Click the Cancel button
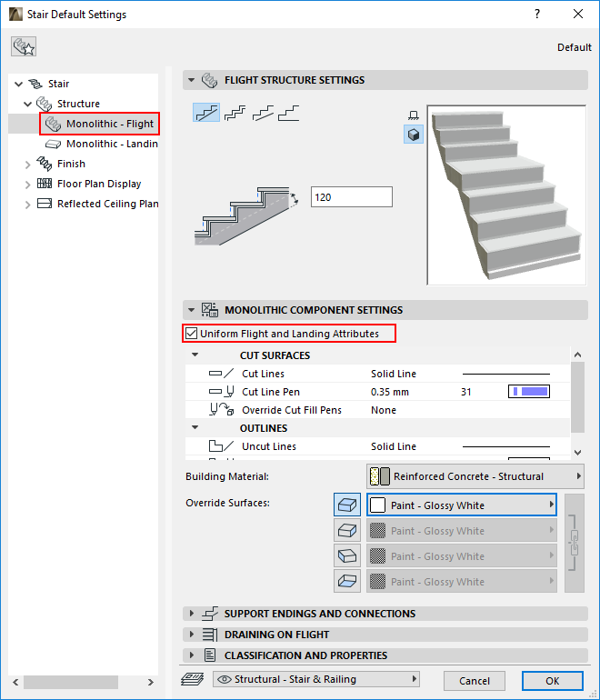The height and width of the screenshot is (700, 600). [x=475, y=680]
